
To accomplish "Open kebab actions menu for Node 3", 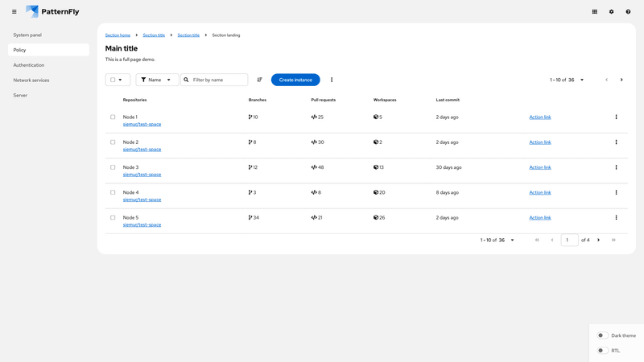I will pos(616,167).
